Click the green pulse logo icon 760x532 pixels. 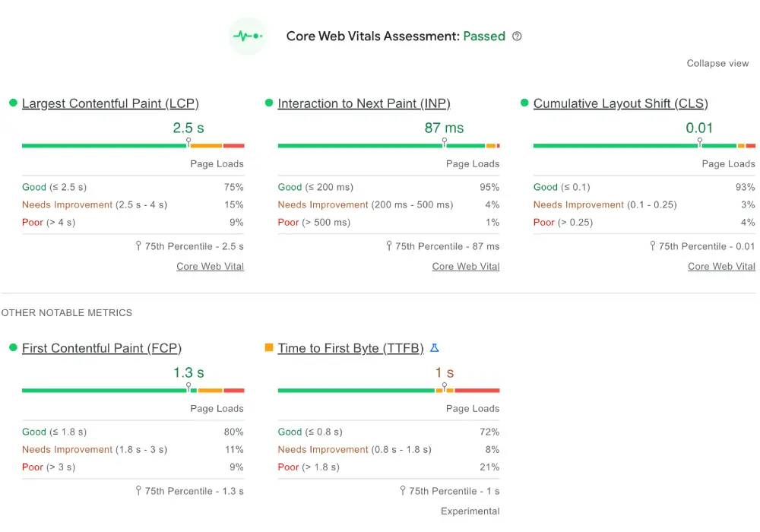click(248, 35)
